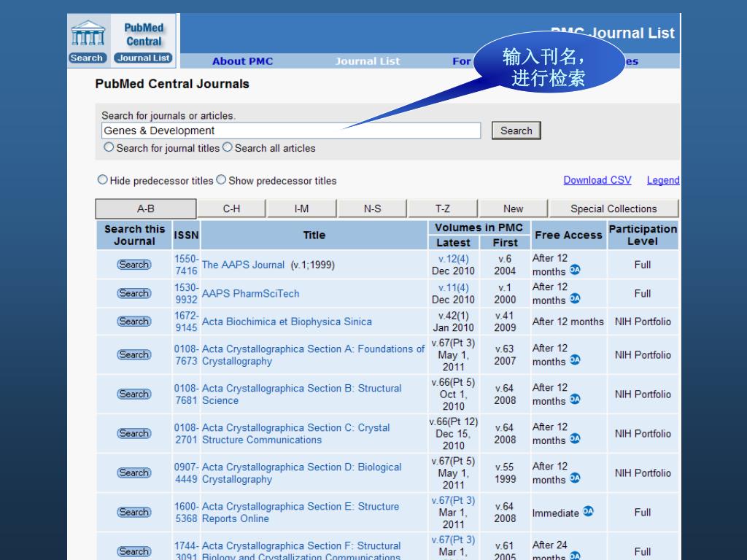The image size is (747, 560).
Task: Click the OA icon in Section D row
Action: (575, 478)
